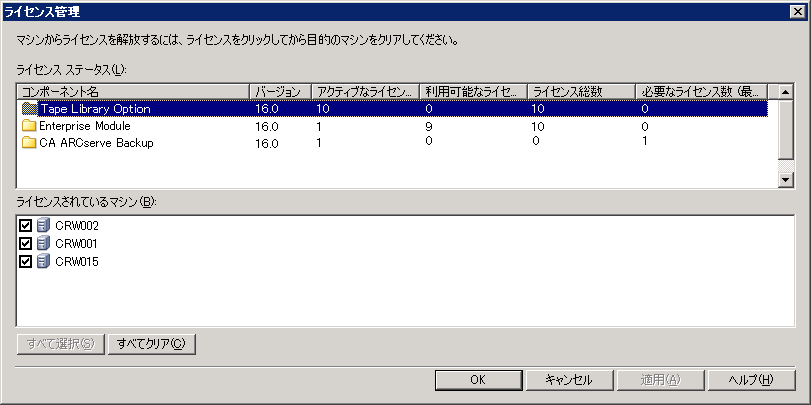
Task: Click required licenses value 1 for CA ARCserve
Action: [644, 141]
